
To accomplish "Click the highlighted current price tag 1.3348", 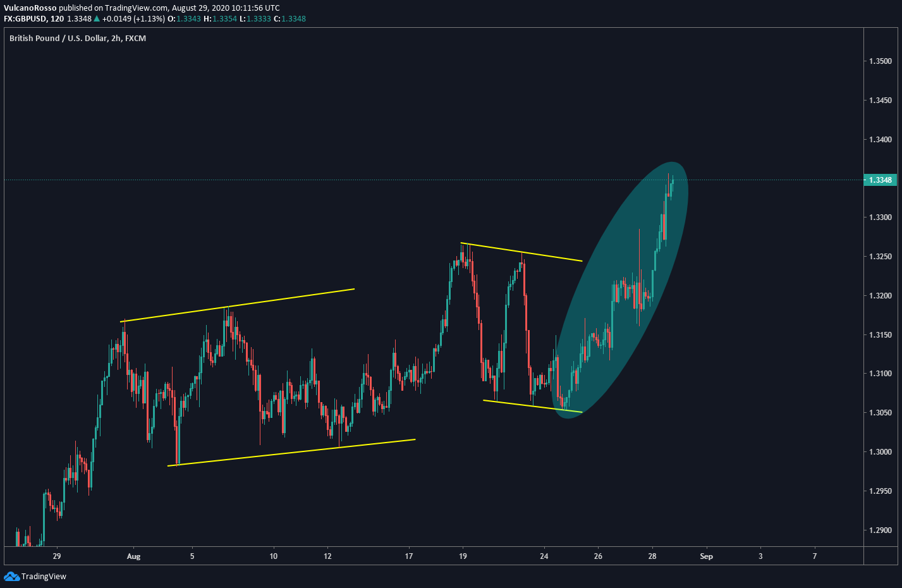I will (x=880, y=180).
